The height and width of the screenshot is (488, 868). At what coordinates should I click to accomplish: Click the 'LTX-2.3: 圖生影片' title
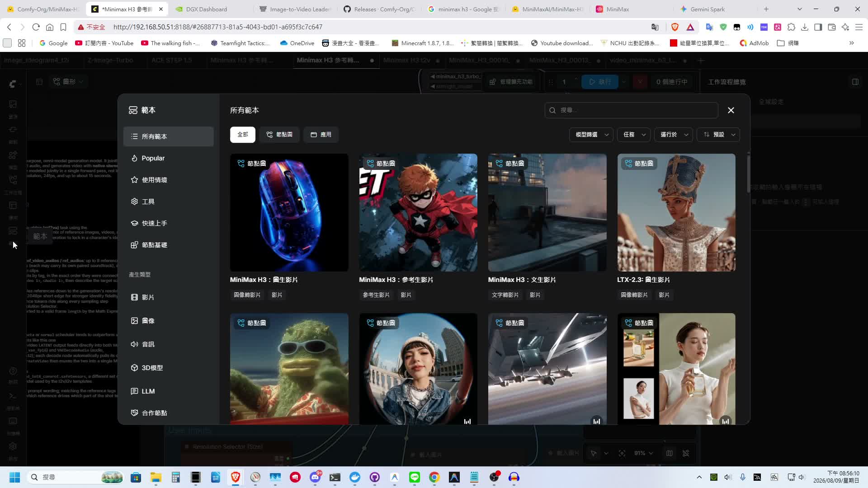(x=644, y=280)
